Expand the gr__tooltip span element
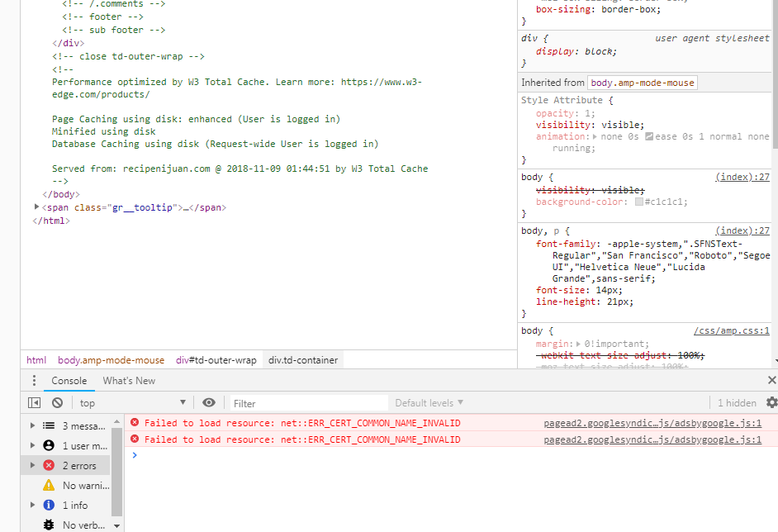778x532 pixels. point(36,207)
